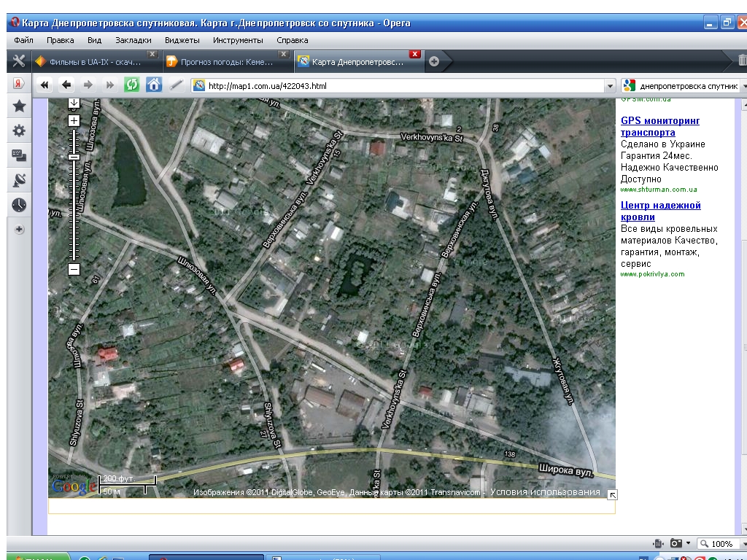Image resolution: width=747 pixels, height=560 pixels.
Task: Click the Reload page button
Action: (132, 85)
